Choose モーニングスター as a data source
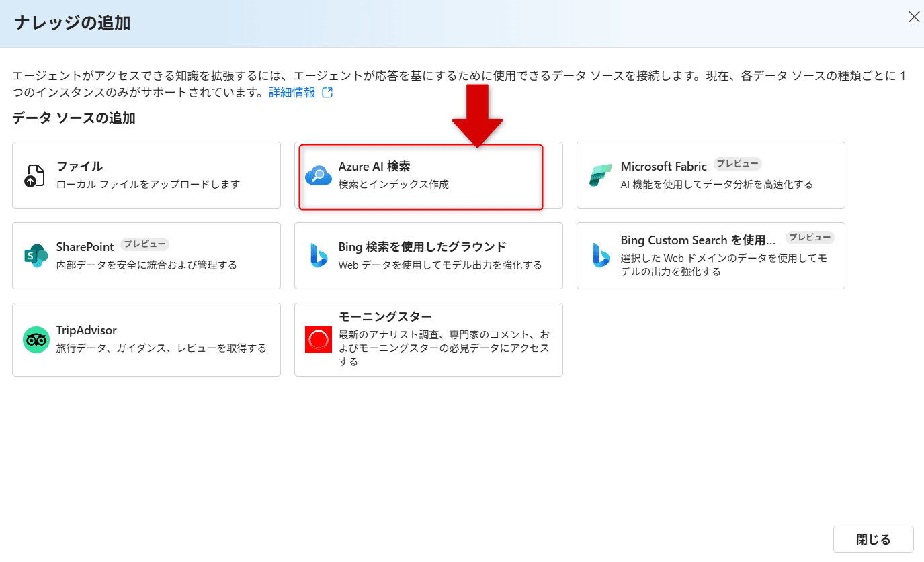Viewport: 924px width, 562px height. tap(428, 338)
